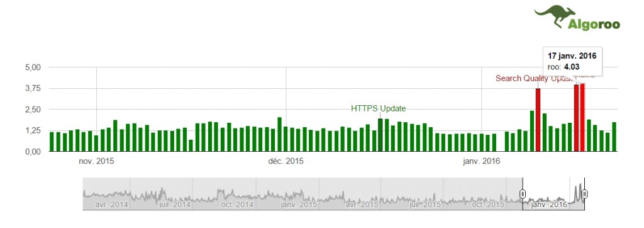Click the green bar beneath HTTPS Update marker
The height and width of the screenshot is (228, 644).
click(x=380, y=135)
